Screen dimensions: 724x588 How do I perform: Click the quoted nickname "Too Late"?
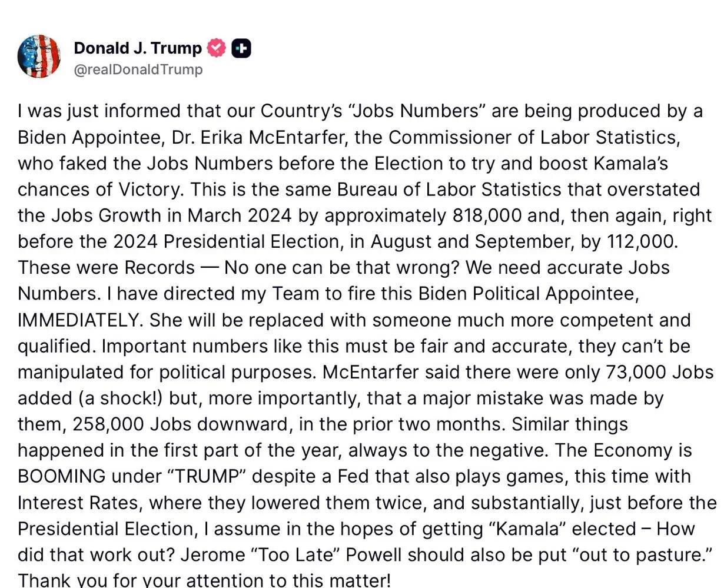pyautogui.click(x=328, y=554)
